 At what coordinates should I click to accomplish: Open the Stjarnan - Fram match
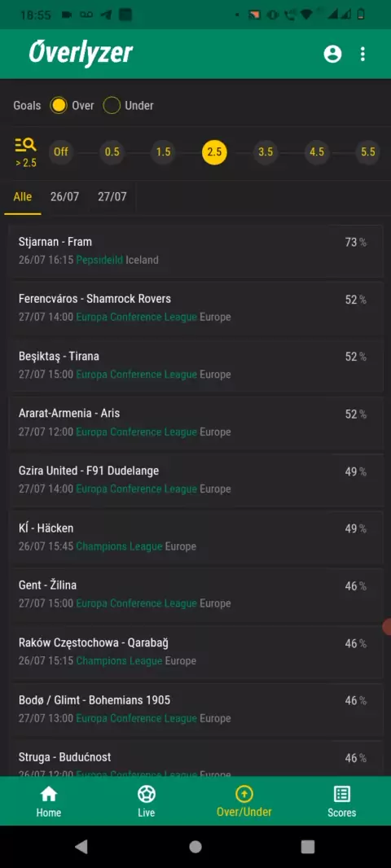[196, 251]
